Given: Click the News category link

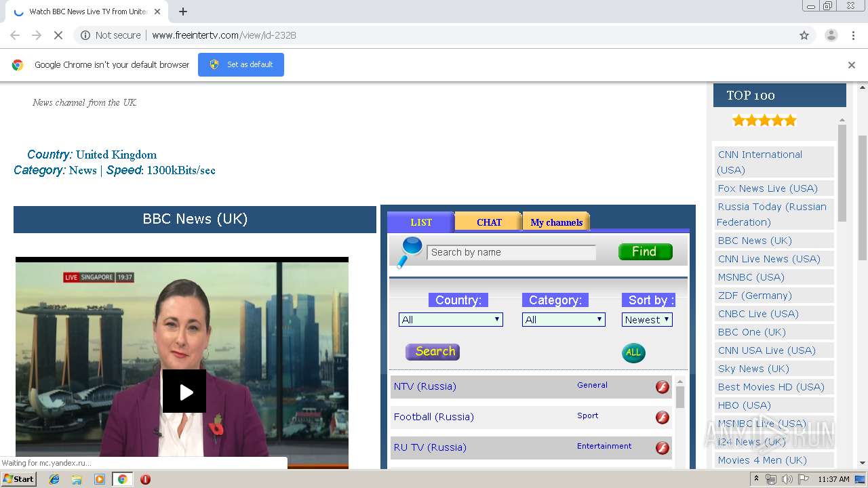Looking at the screenshot, I should [83, 170].
